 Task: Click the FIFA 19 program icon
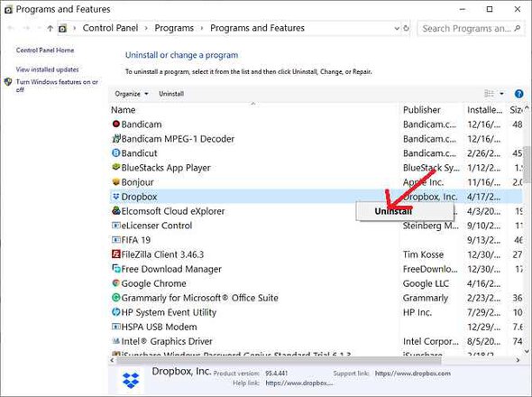click(116, 240)
